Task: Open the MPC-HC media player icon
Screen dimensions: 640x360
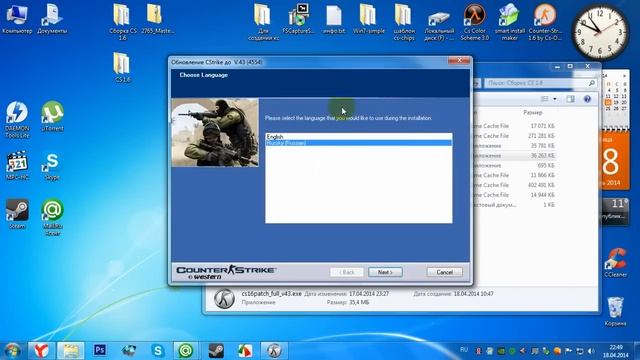Action: coord(17,165)
